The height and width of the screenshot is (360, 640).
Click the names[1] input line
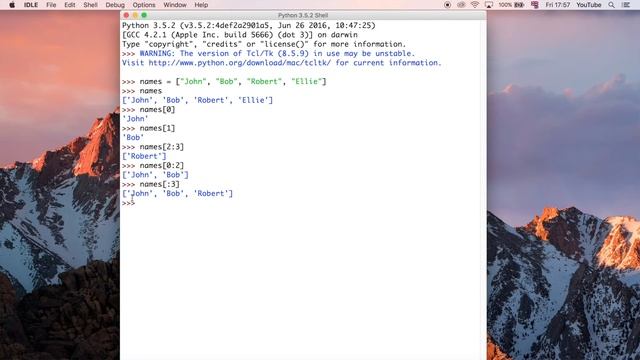tap(148, 129)
